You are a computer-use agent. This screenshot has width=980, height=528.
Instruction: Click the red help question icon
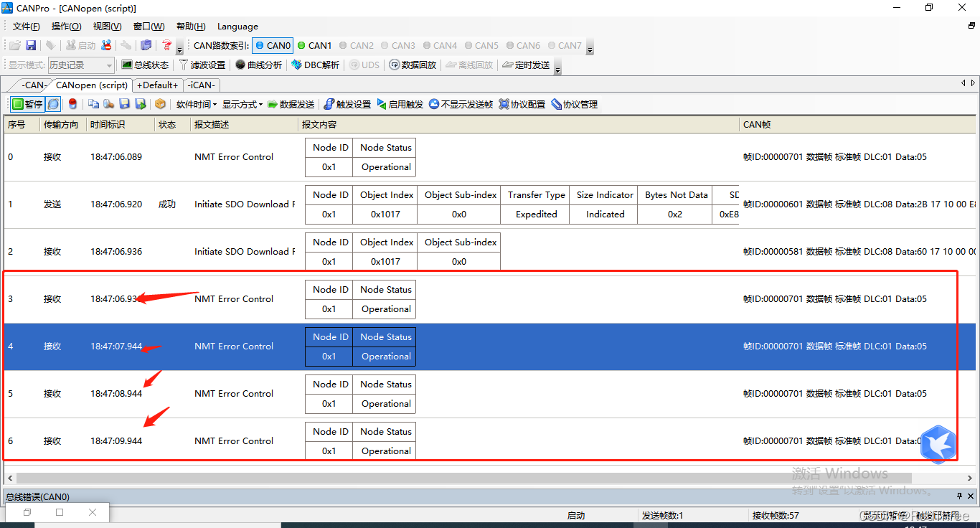pos(166,45)
